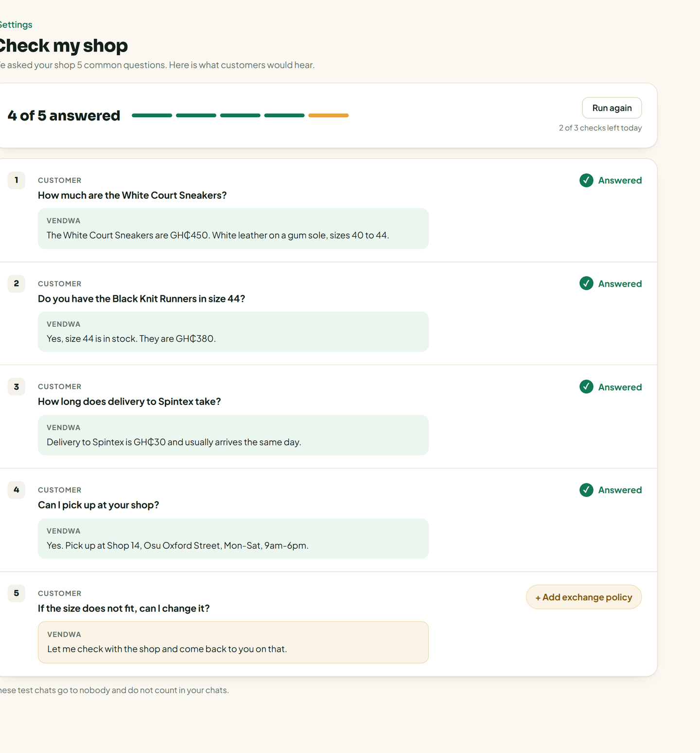Viewport: 700px width, 753px height.
Task: Select question number 4 badge
Action: pos(17,490)
